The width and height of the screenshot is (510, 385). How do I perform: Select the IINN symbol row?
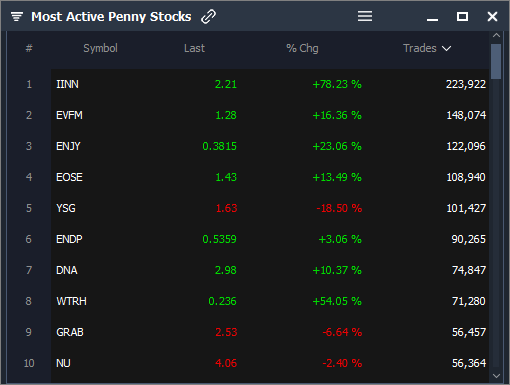pyautogui.click(x=270, y=84)
